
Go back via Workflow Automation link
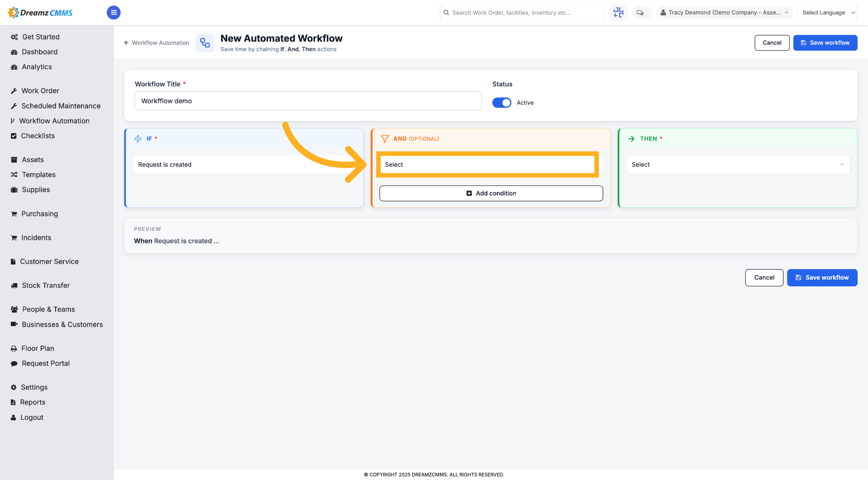(x=156, y=43)
